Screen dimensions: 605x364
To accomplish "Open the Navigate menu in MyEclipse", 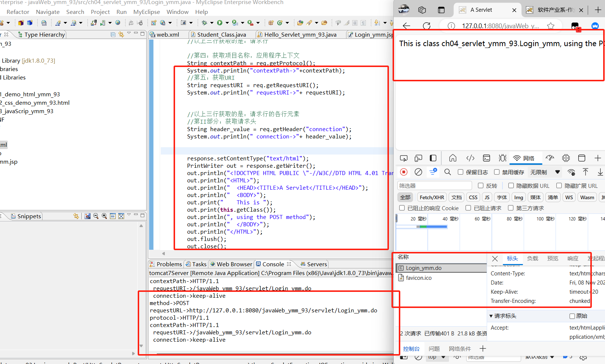I will point(48,12).
